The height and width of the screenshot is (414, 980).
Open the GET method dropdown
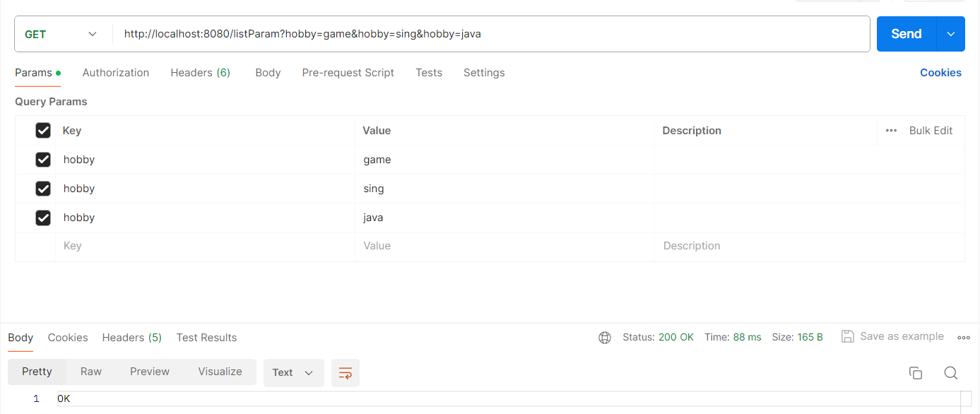click(63, 34)
